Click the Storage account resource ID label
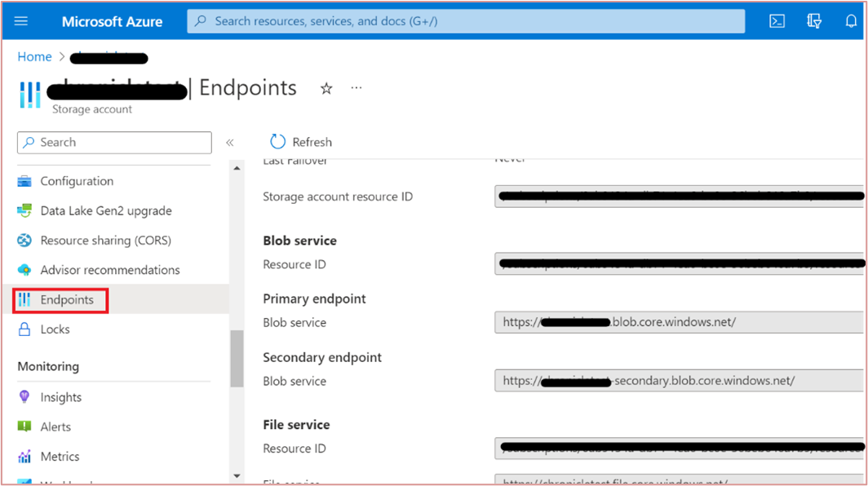Image resolution: width=868 pixels, height=486 pixels. click(338, 197)
